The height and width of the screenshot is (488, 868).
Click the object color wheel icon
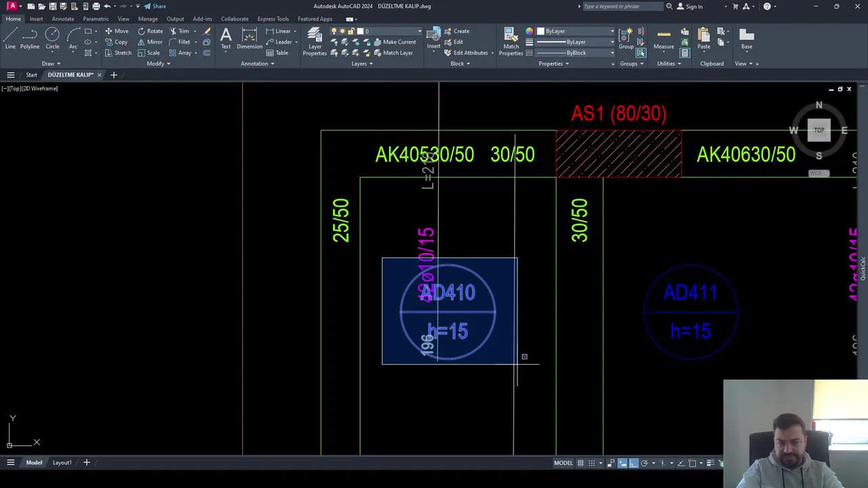click(530, 31)
